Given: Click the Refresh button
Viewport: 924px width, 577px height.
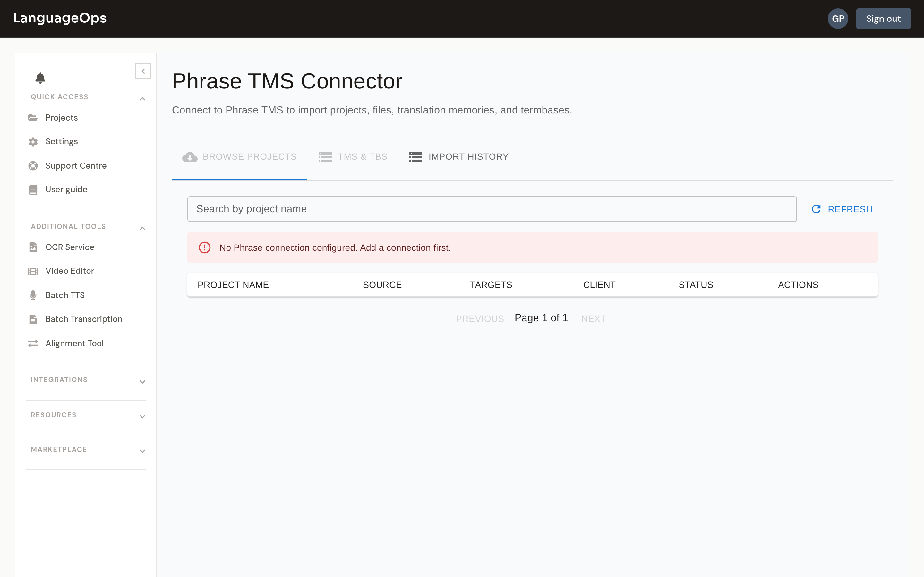Looking at the screenshot, I should [842, 209].
